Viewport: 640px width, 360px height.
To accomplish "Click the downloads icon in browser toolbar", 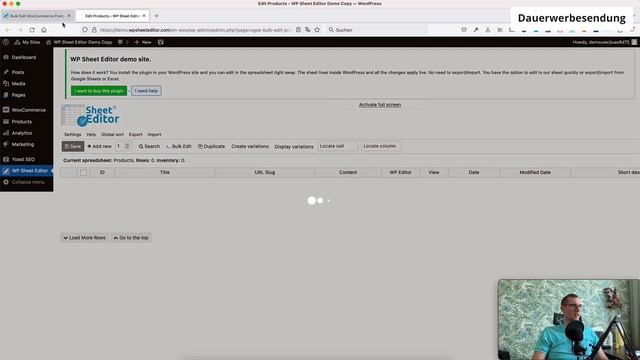I will pyautogui.click(x=488, y=30).
